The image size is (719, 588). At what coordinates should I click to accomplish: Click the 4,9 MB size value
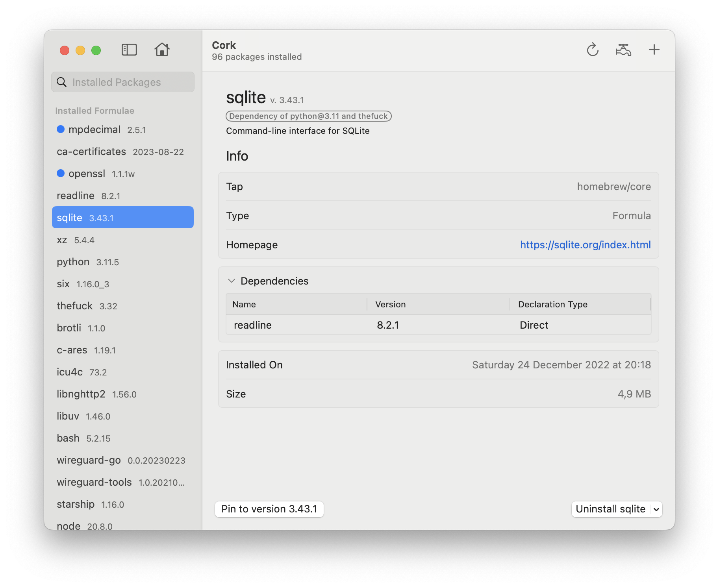click(634, 394)
